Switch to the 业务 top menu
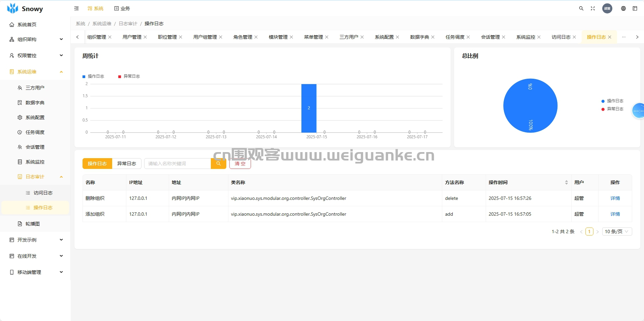 tap(122, 8)
